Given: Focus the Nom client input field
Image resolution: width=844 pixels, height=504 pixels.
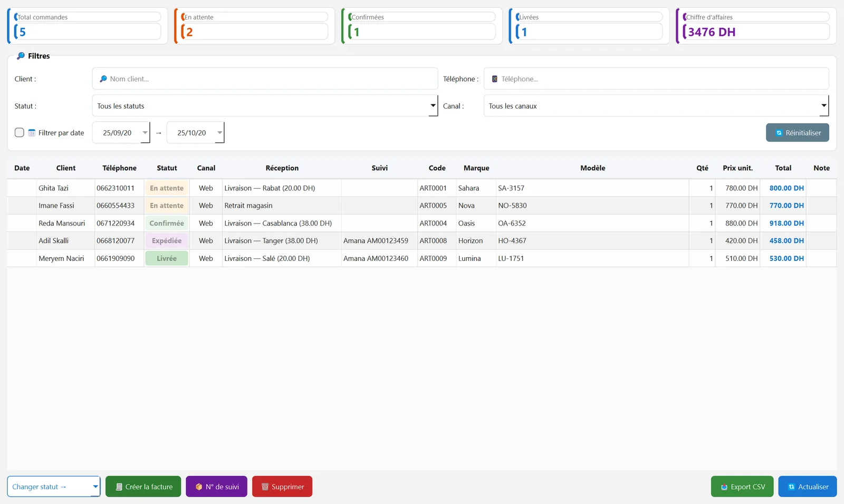Looking at the screenshot, I should coord(265,79).
